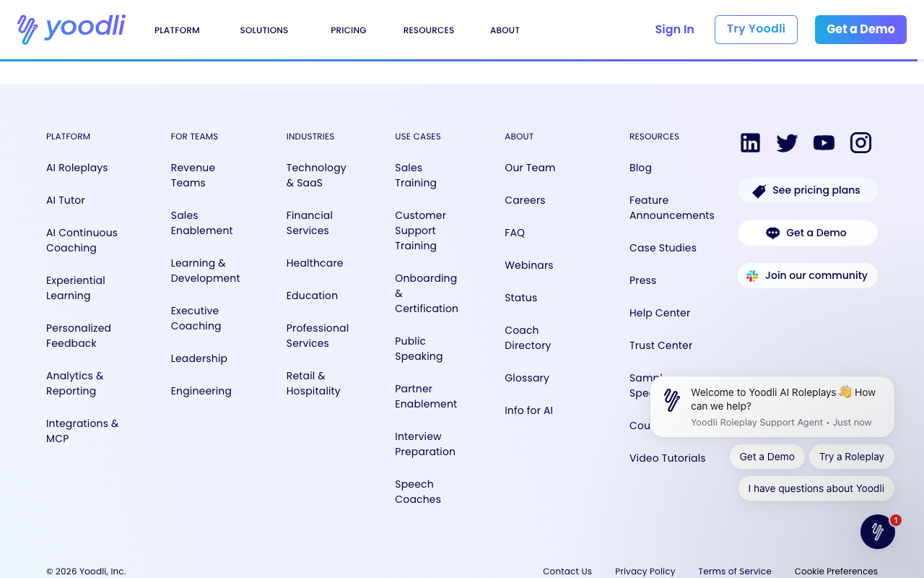Click Sign In in the header
This screenshot has height=578, width=924.
(x=674, y=30)
